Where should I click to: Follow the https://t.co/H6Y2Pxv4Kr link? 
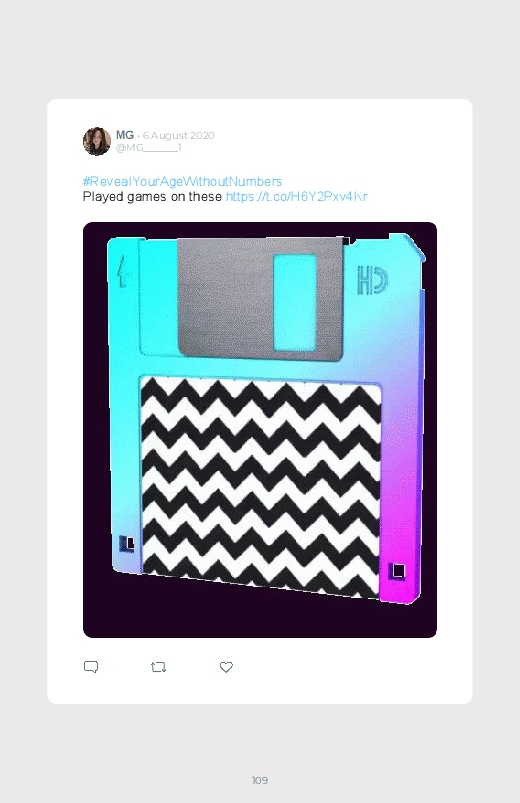tap(297, 197)
